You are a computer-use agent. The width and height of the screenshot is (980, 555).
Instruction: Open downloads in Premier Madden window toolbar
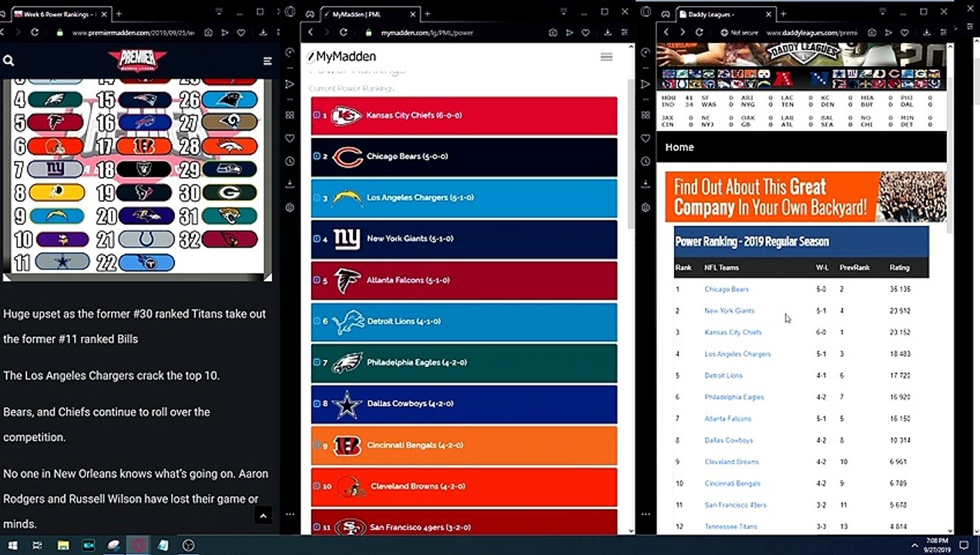[x=263, y=32]
